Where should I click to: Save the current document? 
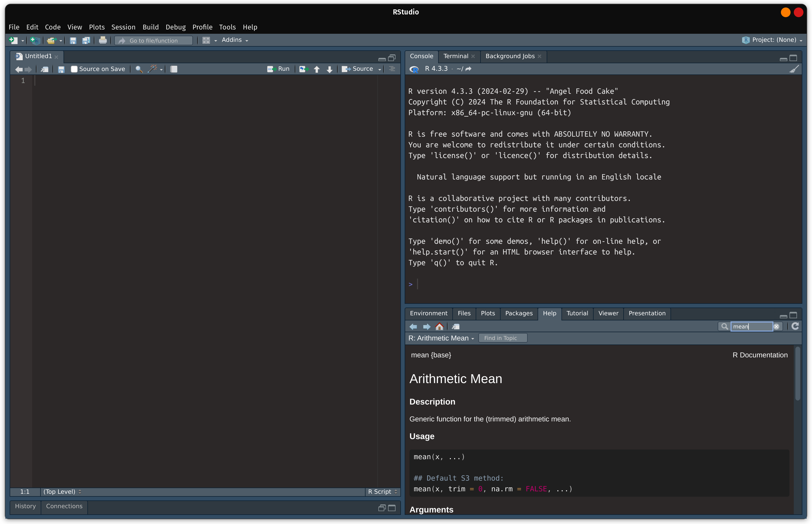73,40
